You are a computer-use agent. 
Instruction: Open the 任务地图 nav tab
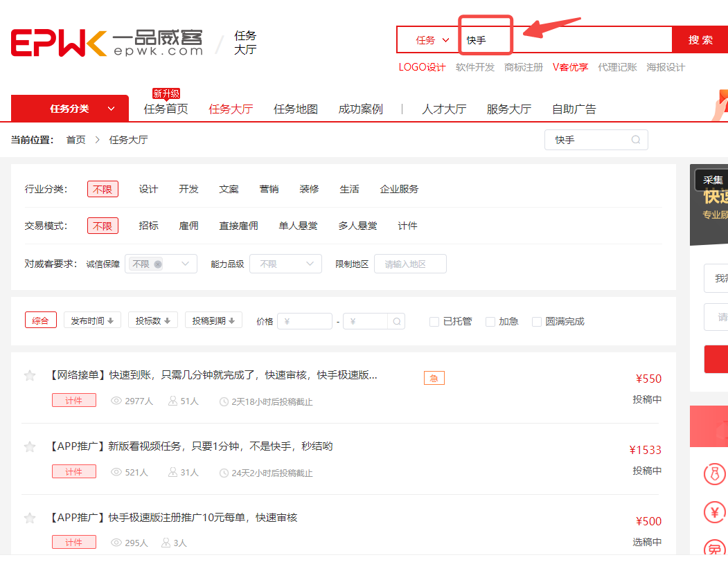[296, 109]
